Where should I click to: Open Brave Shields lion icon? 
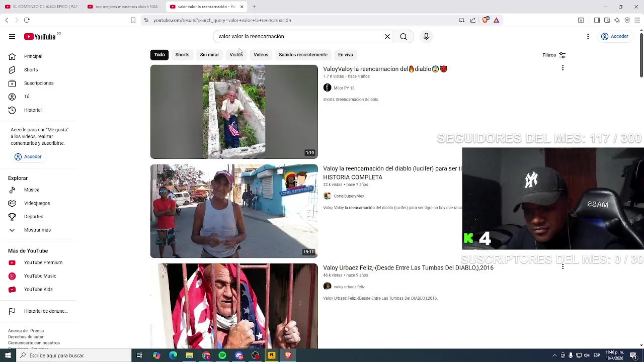click(485, 20)
